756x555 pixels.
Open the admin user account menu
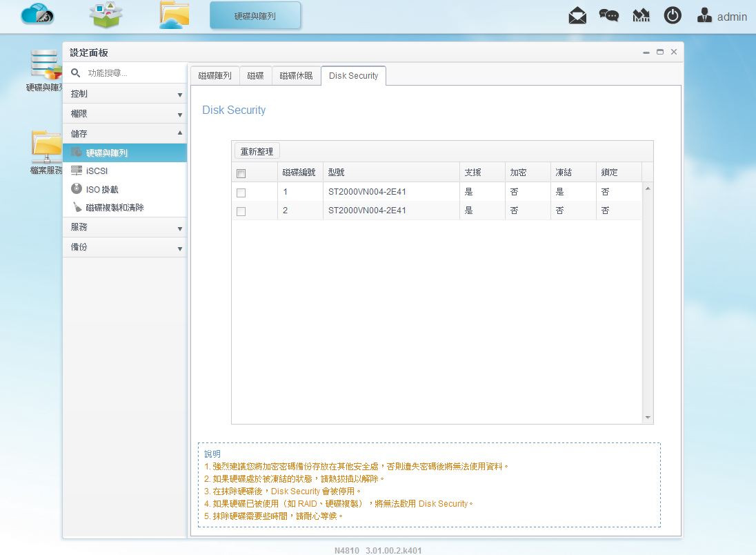pyautogui.click(x=722, y=16)
